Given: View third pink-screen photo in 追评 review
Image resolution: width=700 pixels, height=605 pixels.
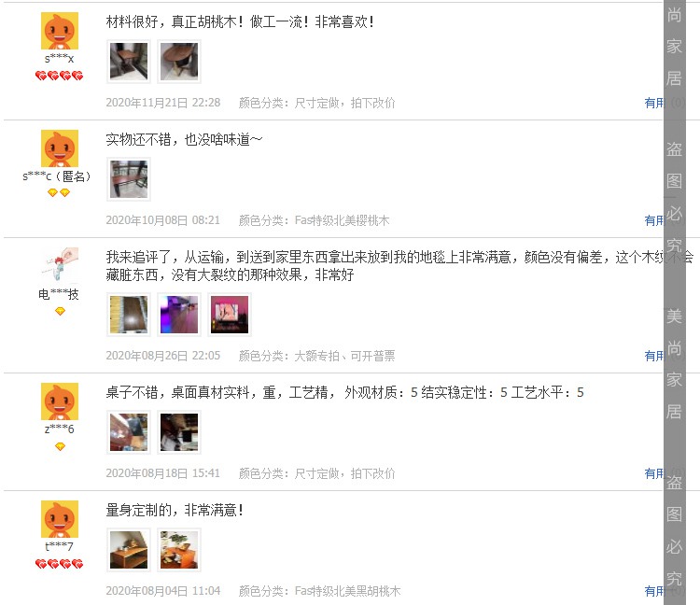Looking at the screenshot, I should click(x=230, y=315).
